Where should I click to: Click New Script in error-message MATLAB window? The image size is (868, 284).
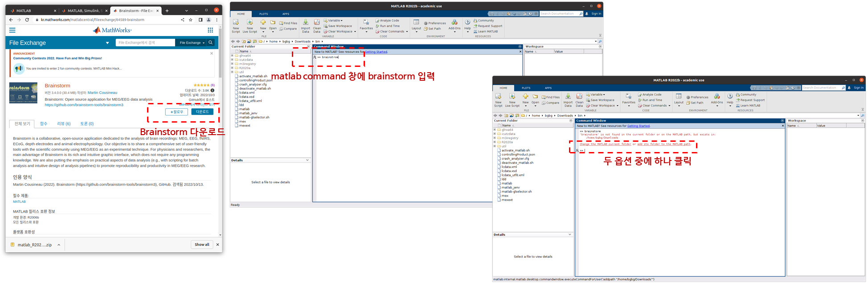click(x=498, y=99)
